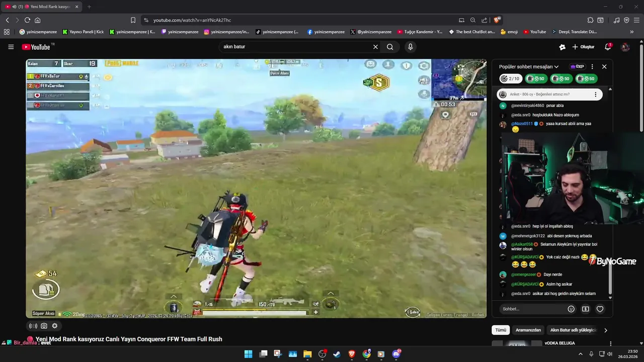The image size is (644, 362).
Task: Click the 0XP crown badge
Action: click(577, 66)
